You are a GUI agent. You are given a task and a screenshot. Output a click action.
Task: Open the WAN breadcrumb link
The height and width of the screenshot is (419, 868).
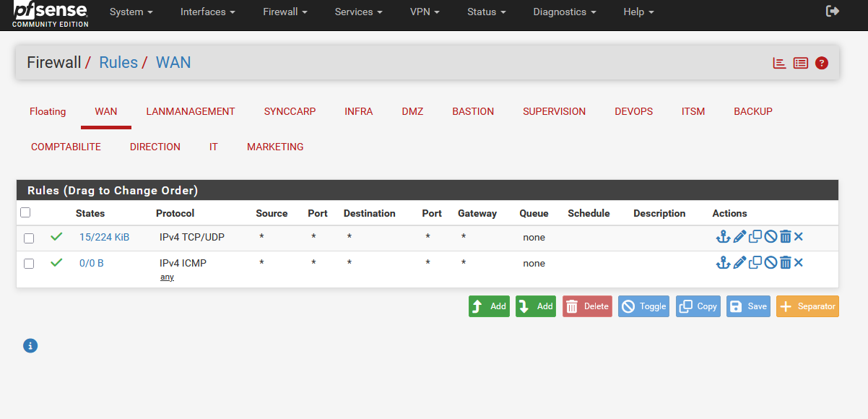(x=173, y=63)
